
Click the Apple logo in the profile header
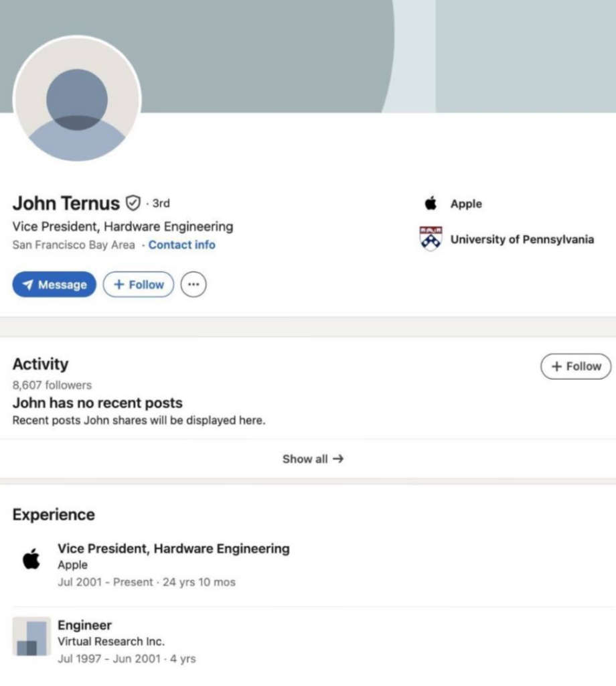click(x=431, y=204)
